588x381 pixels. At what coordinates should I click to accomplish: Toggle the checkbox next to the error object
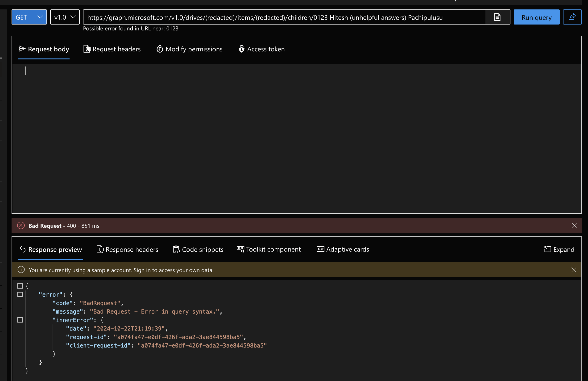click(20, 294)
